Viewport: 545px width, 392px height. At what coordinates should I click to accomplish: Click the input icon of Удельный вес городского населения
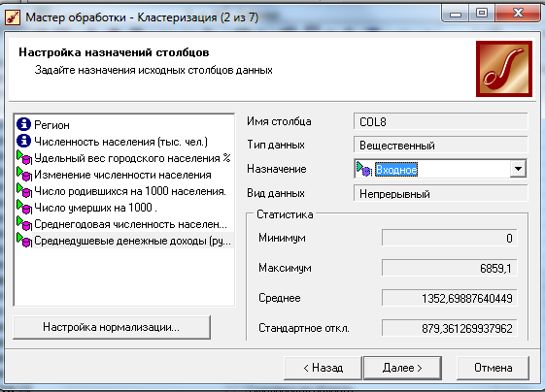click(x=24, y=157)
